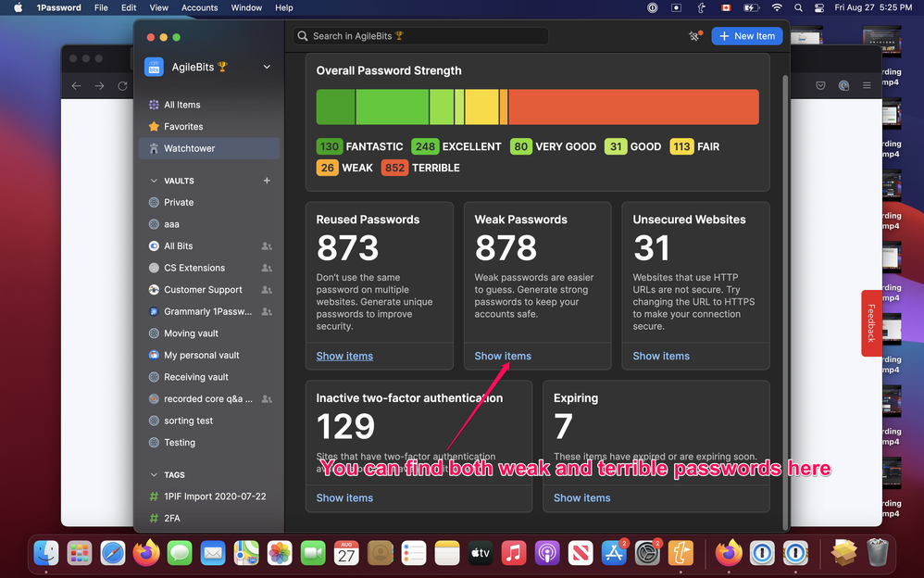This screenshot has width=924, height=578.
Task: Click the New Item button
Action: [747, 36]
